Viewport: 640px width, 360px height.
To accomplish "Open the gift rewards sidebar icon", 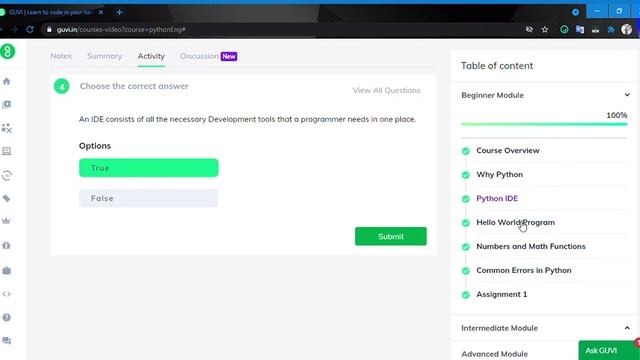I will pyautogui.click(x=7, y=245).
